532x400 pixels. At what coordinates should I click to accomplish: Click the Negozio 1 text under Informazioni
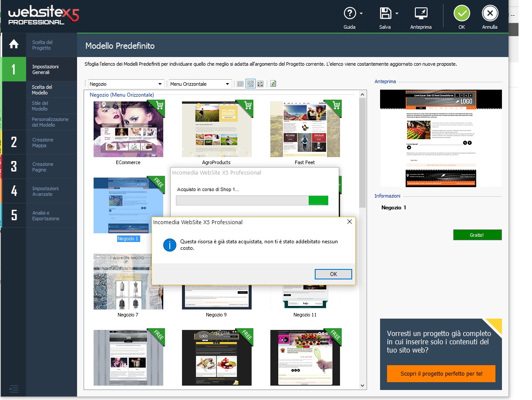click(x=394, y=208)
